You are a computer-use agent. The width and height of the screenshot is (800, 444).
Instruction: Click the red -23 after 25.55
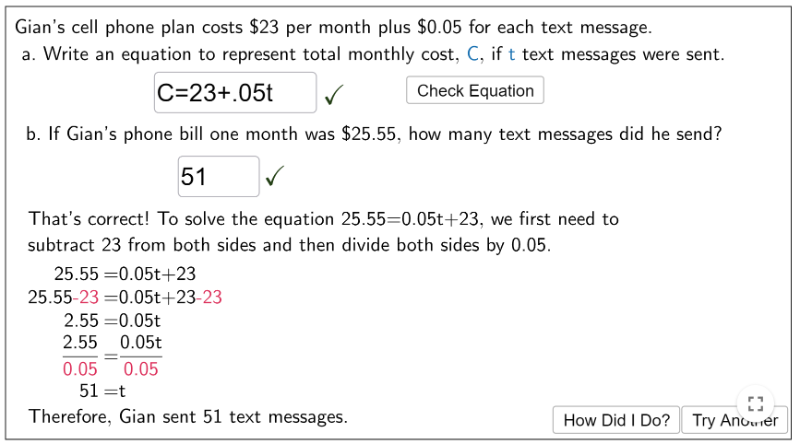pyautogui.click(x=86, y=297)
